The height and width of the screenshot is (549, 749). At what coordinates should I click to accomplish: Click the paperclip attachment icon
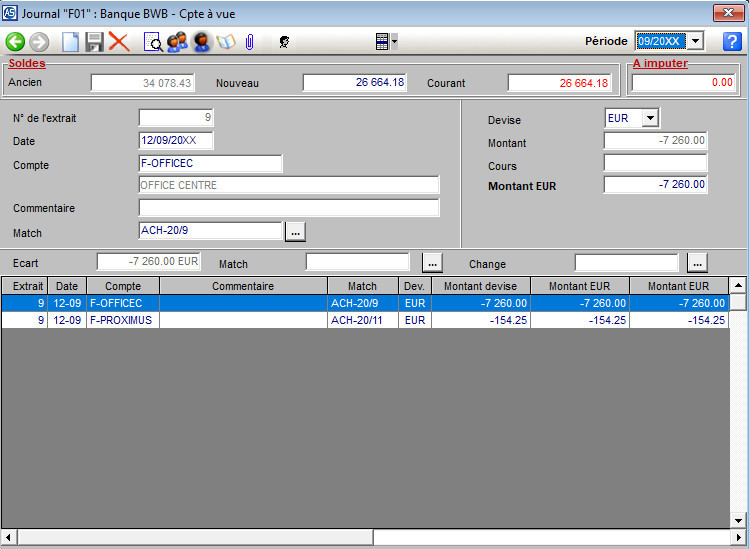(x=250, y=41)
